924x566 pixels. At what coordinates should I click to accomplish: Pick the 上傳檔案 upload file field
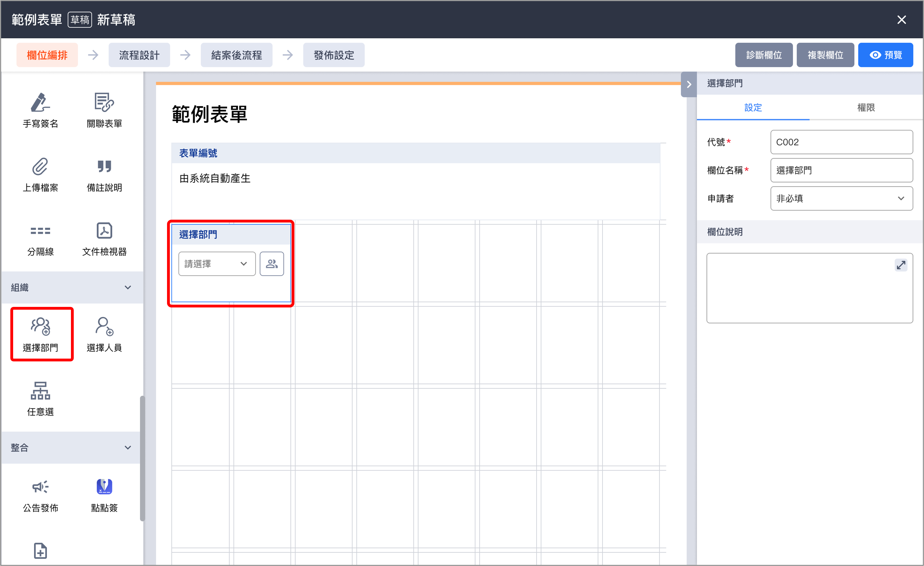coord(41,174)
